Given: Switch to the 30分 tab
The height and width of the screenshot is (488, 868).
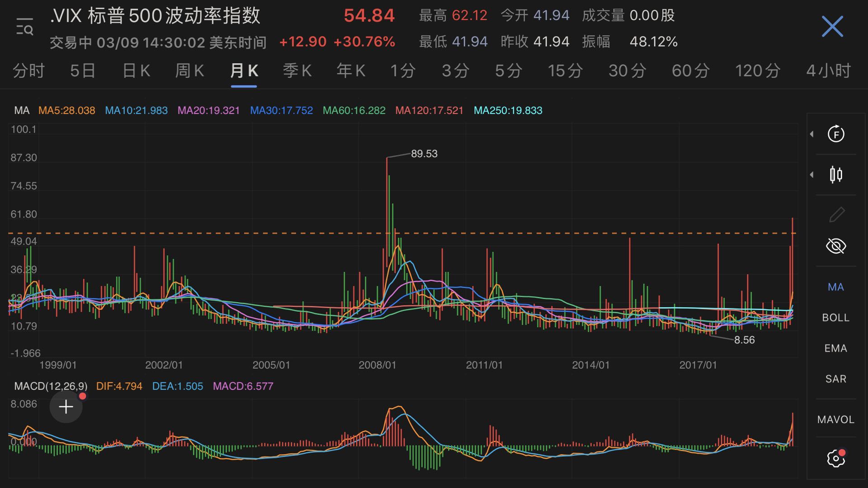Looking at the screenshot, I should click(x=627, y=71).
